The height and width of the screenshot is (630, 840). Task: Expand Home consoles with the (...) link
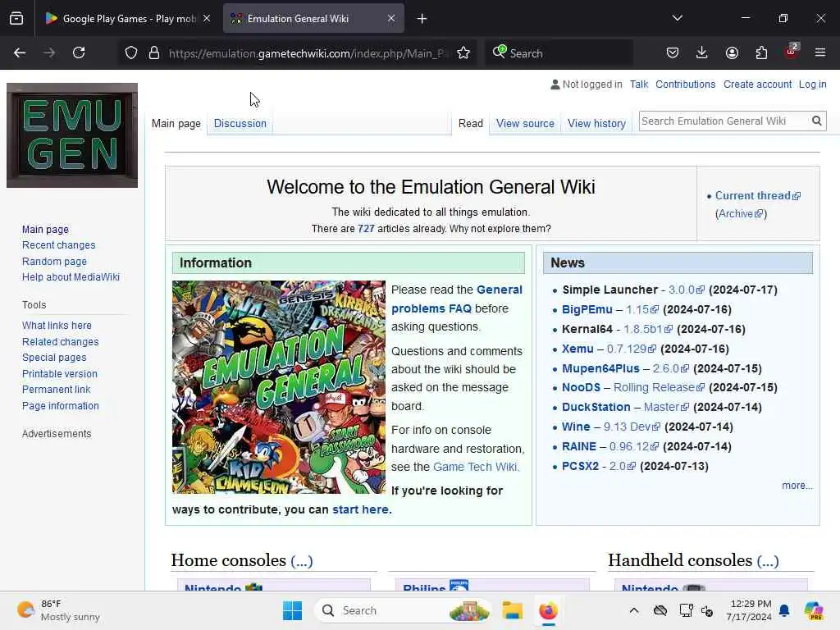[302, 560]
